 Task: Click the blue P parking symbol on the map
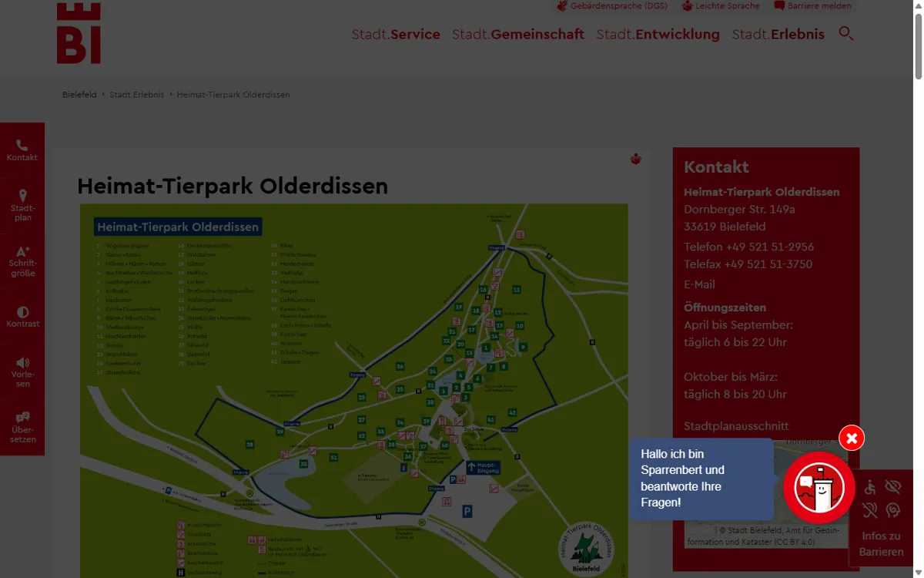pyautogui.click(x=467, y=511)
